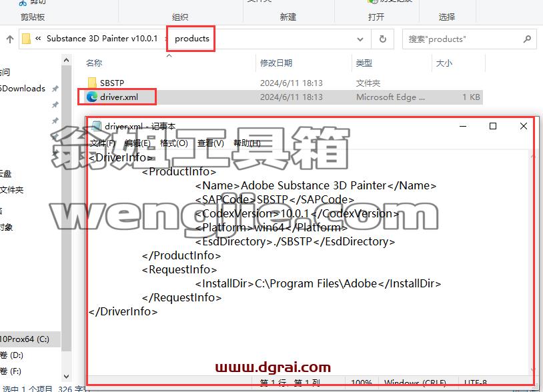This screenshot has height=392, width=543.
Task: Open the 查看(V) menu in Notepad
Action: tap(211, 143)
